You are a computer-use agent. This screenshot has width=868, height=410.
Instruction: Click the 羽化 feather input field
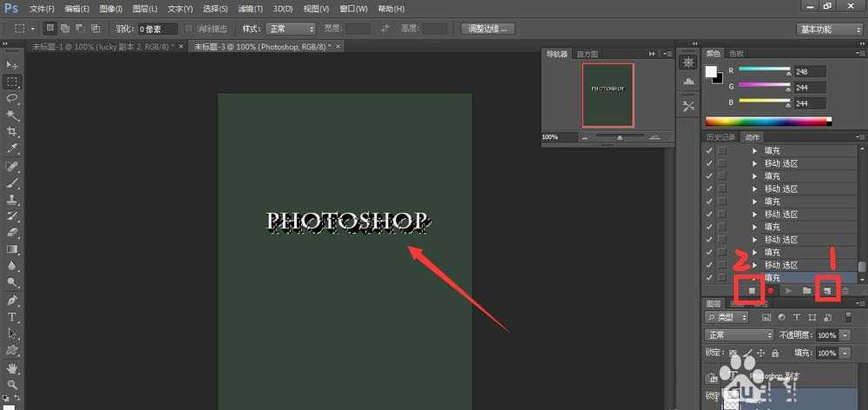158,29
